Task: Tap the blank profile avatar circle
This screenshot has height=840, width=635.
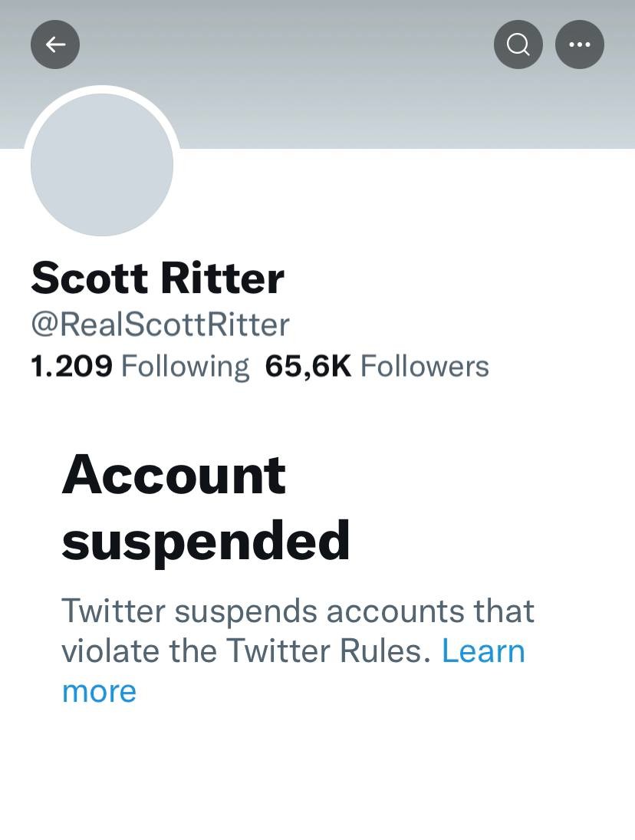Action: (x=102, y=164)
